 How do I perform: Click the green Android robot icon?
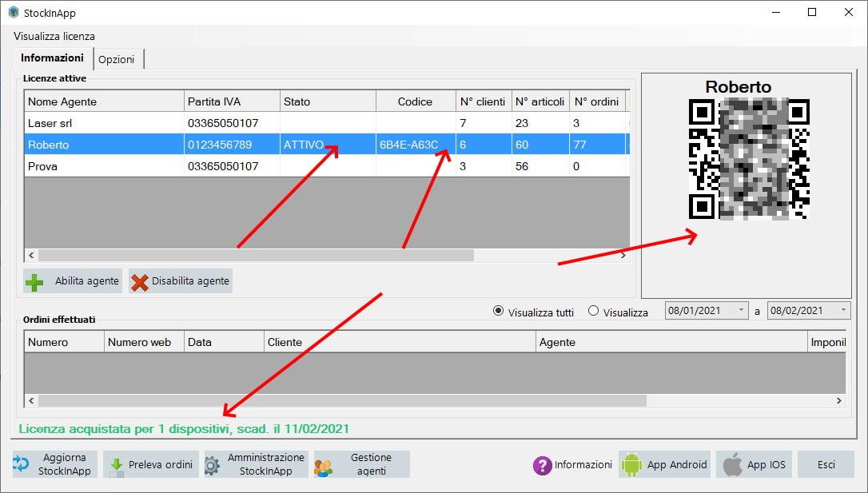pos(631,465)
